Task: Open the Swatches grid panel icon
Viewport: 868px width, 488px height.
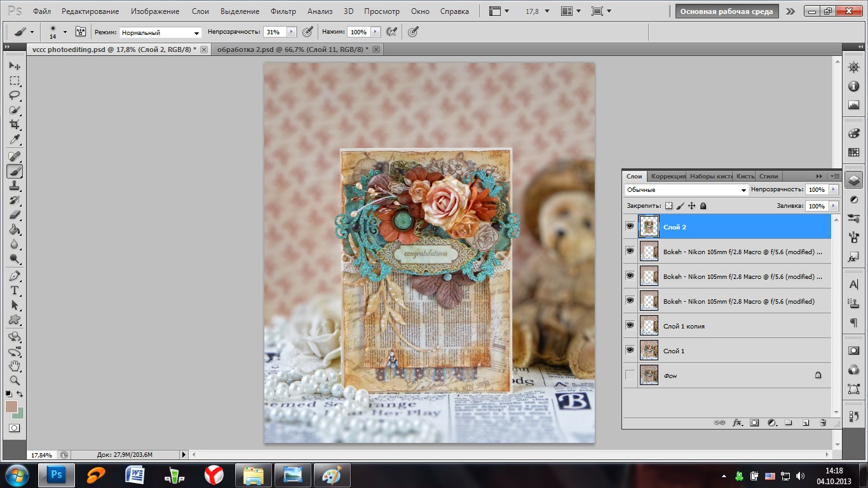Action: pos(853,152)
